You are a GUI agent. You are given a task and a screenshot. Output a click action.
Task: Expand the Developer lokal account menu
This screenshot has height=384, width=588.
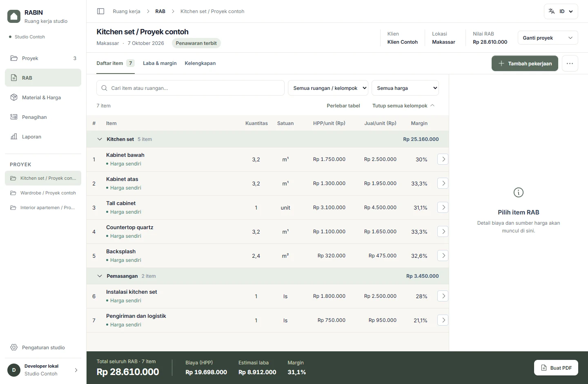(43, 370)
